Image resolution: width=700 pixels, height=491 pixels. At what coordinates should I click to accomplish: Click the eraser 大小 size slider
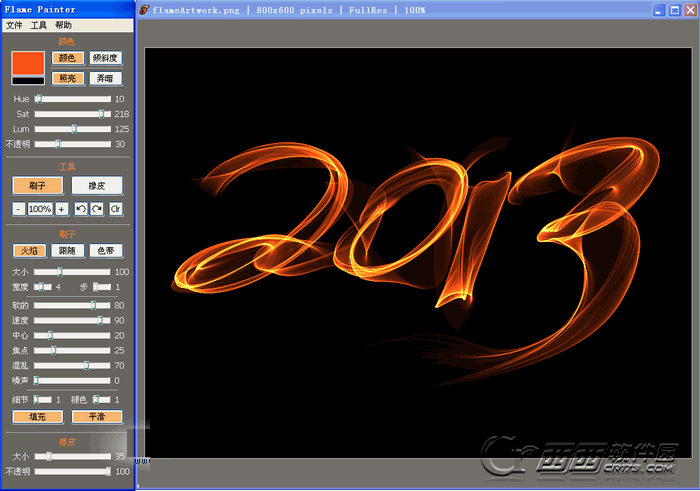point(73,456)
